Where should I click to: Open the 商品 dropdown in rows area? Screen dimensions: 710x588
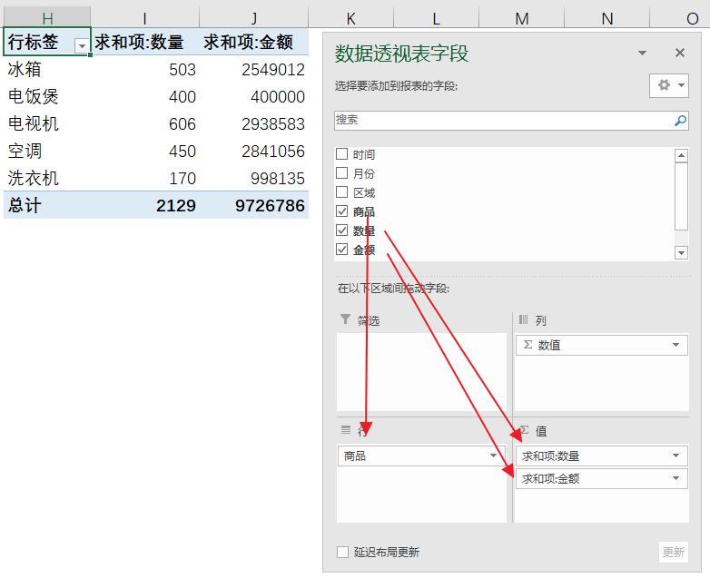pos(494,456)
